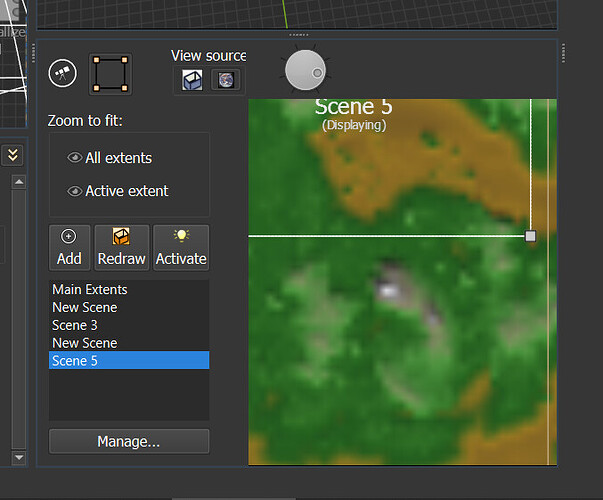Screen dimensions: 603x500
Task: Click the Redraw button
Action: pos(122,248)
